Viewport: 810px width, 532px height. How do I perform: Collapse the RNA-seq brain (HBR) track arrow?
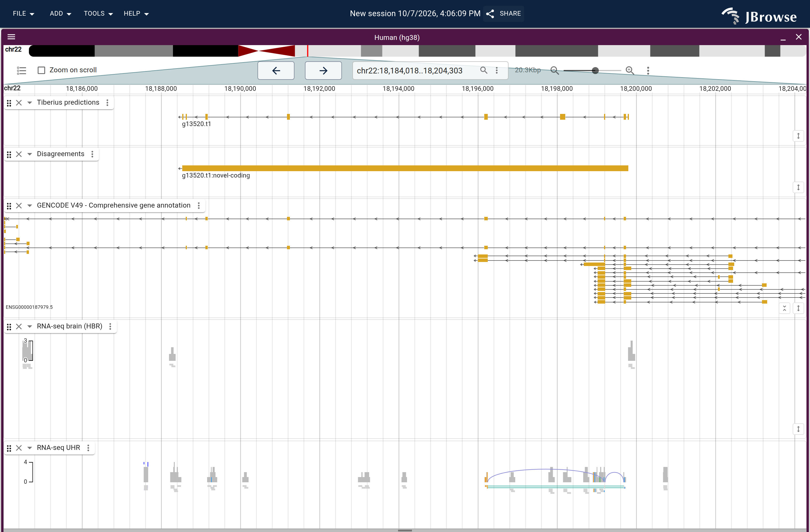coord(30,326)
